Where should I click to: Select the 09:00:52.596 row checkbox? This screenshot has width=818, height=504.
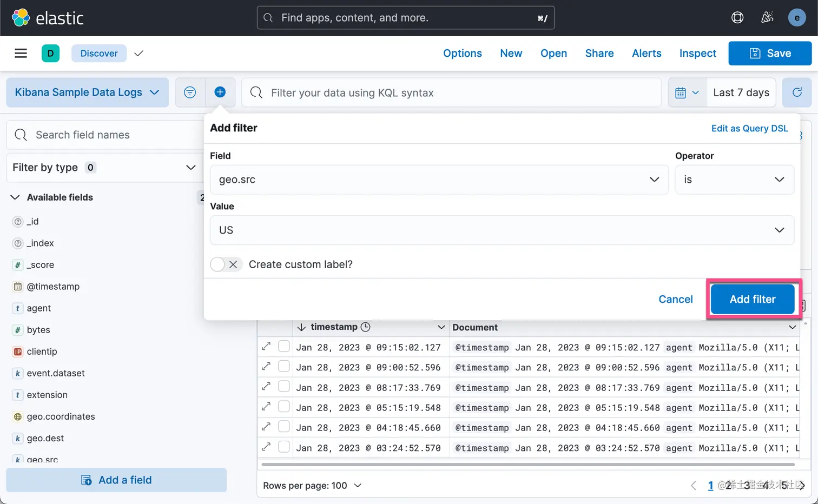pyautogui.click(x=284, y=366)
